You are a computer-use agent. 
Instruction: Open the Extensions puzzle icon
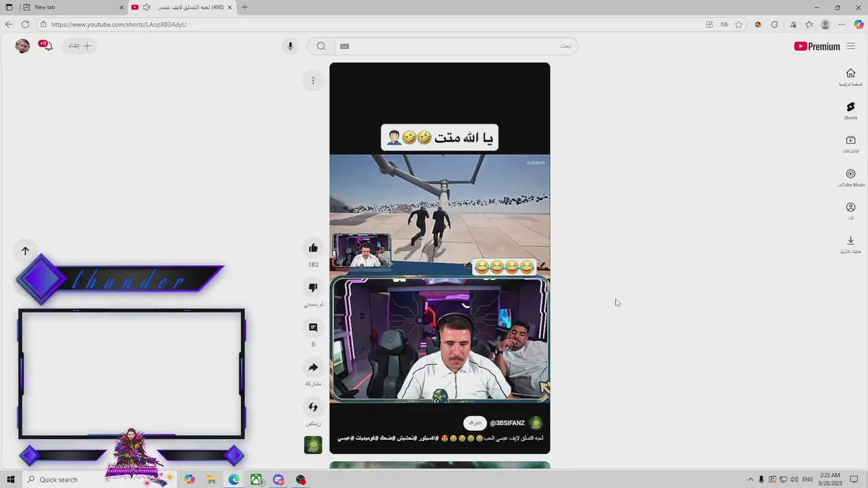pos(774,24)
